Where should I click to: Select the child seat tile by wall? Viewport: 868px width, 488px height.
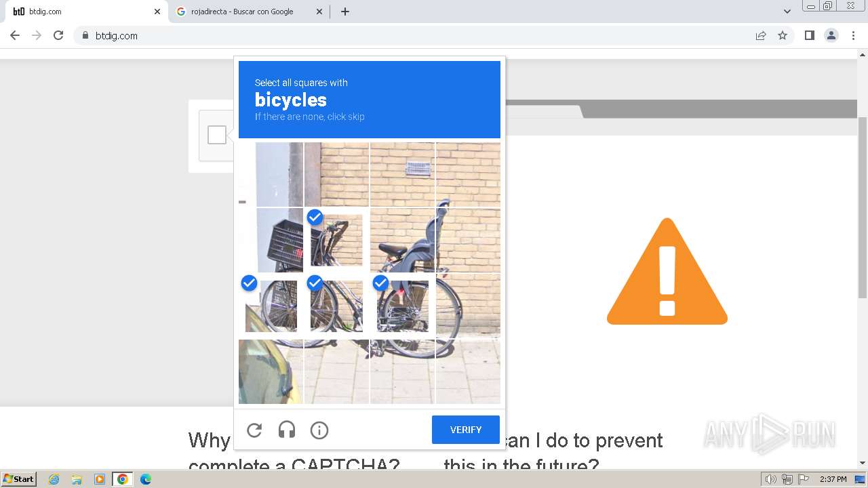(468, 240)
